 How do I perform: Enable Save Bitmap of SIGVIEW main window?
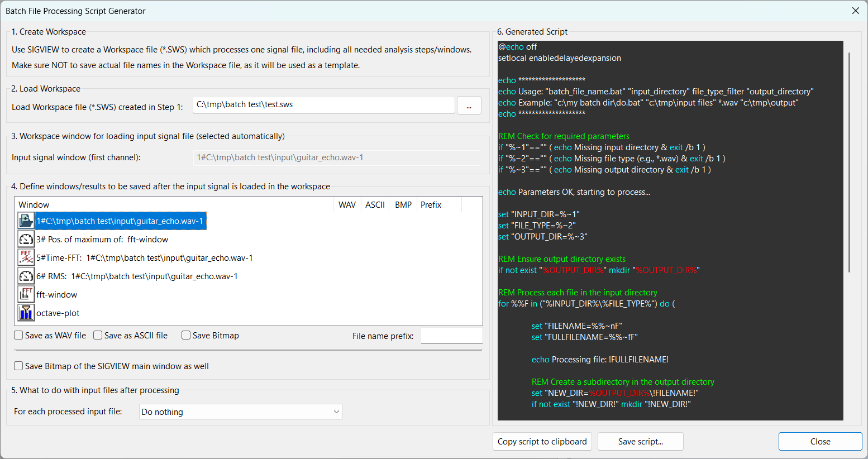pyautogui.click(x=19, y=366)
